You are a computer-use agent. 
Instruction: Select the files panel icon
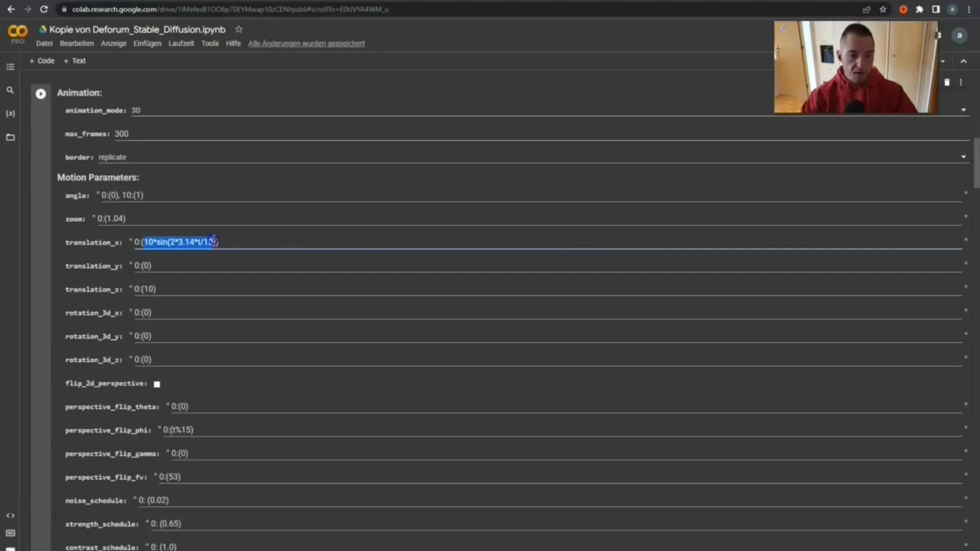pyautogui.click(x=10, y=137)
